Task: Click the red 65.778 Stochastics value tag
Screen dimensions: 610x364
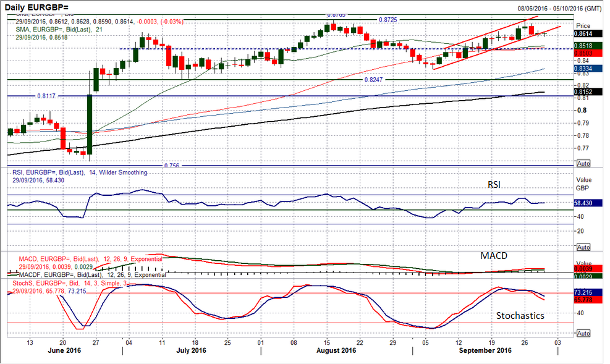Action: tap(589, 298)
